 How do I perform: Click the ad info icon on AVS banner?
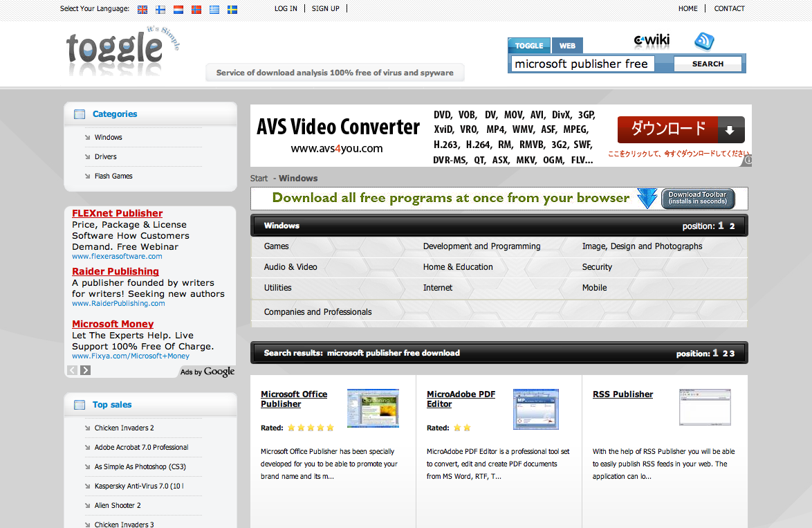(747, 161)
